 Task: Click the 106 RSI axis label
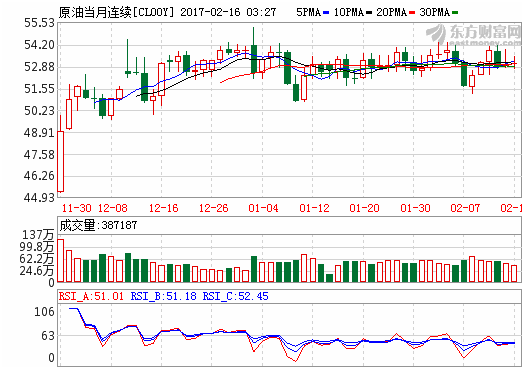tap(44, 312)
